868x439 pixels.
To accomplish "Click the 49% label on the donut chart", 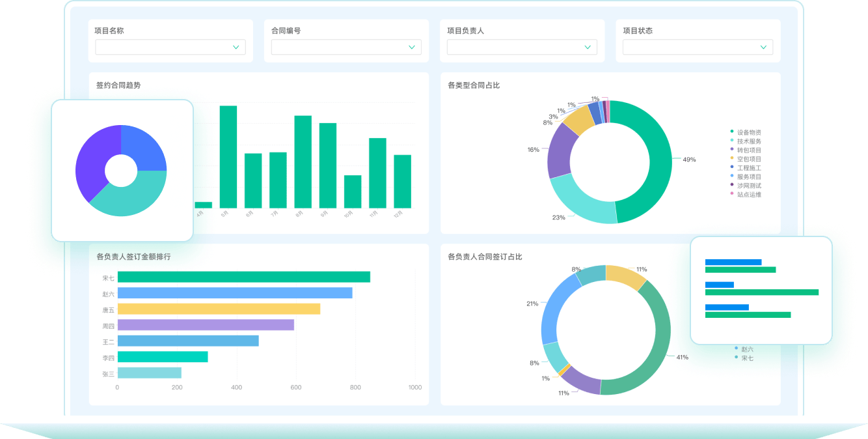I will (689, 160).
